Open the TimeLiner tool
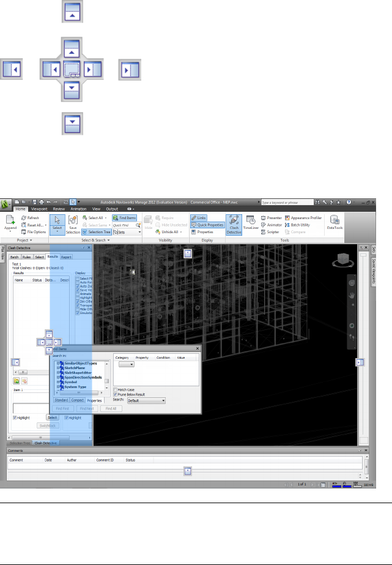This screenshot has height=565, width=392. pos(251,223)
